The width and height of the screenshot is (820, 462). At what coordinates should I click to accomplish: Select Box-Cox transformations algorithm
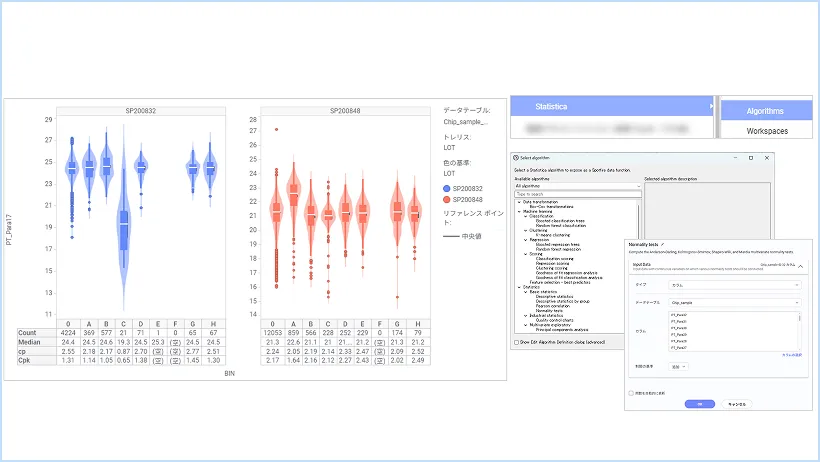click(551, 207)
